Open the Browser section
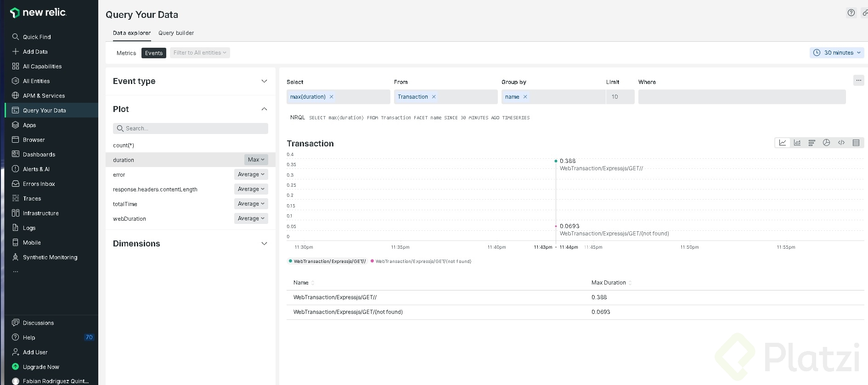 point(51,139)
